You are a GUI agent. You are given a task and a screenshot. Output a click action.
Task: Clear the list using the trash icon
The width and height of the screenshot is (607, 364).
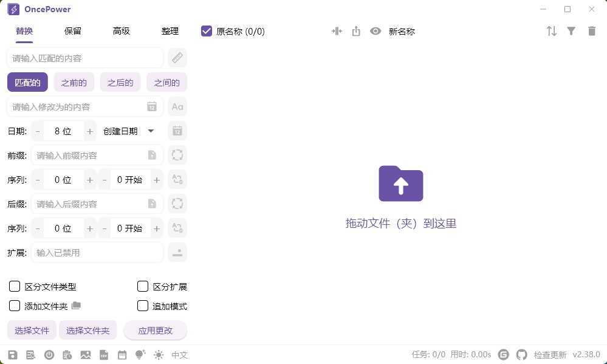(x=592, y=31)
